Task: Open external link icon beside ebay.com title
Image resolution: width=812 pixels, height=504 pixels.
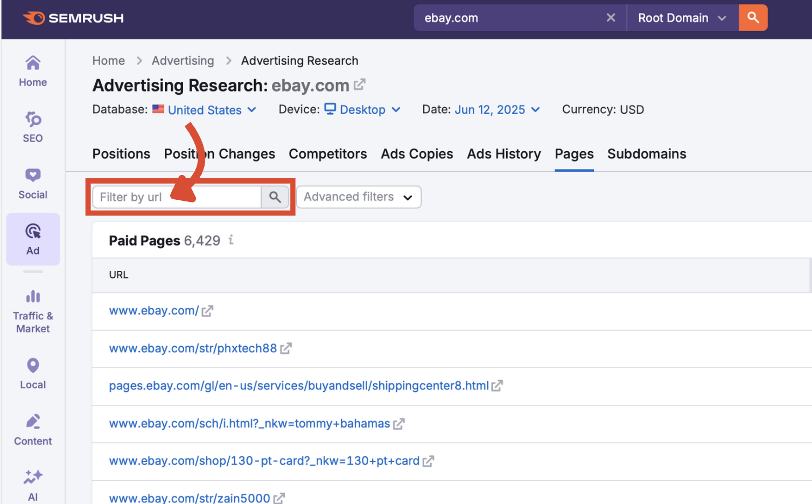Action: click(360, 85)
